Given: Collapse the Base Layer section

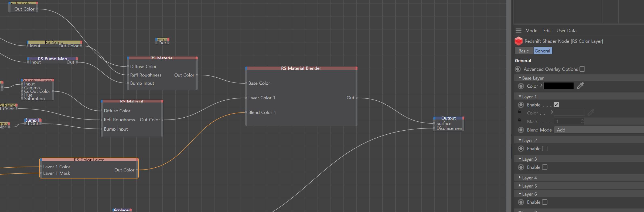Looking at the screenshot, I should click(520, 78).
